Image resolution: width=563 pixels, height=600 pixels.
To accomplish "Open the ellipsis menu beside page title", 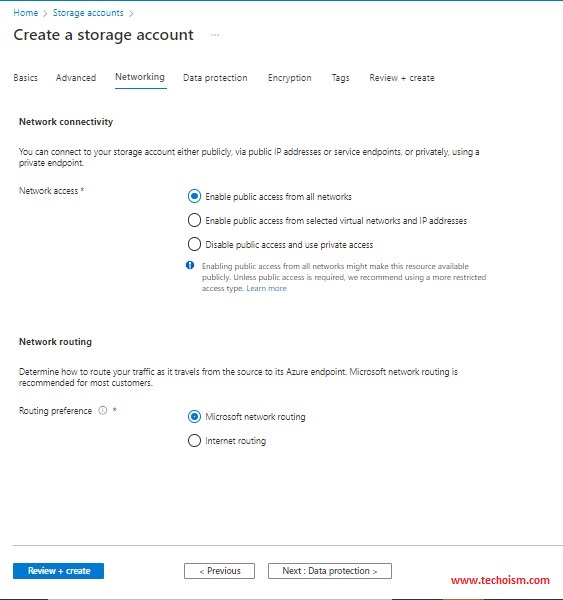I will click(x=215, y=35).
